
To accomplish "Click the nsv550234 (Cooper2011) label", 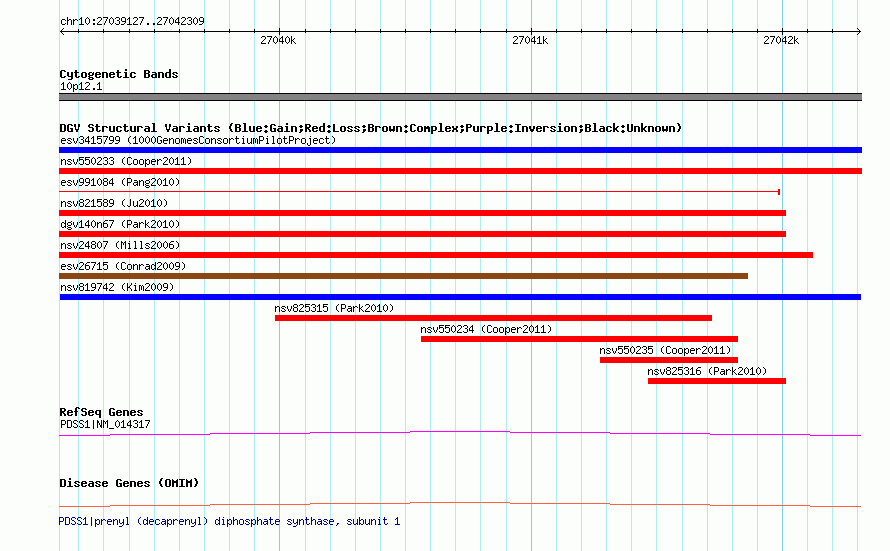I will coord(486,329).
